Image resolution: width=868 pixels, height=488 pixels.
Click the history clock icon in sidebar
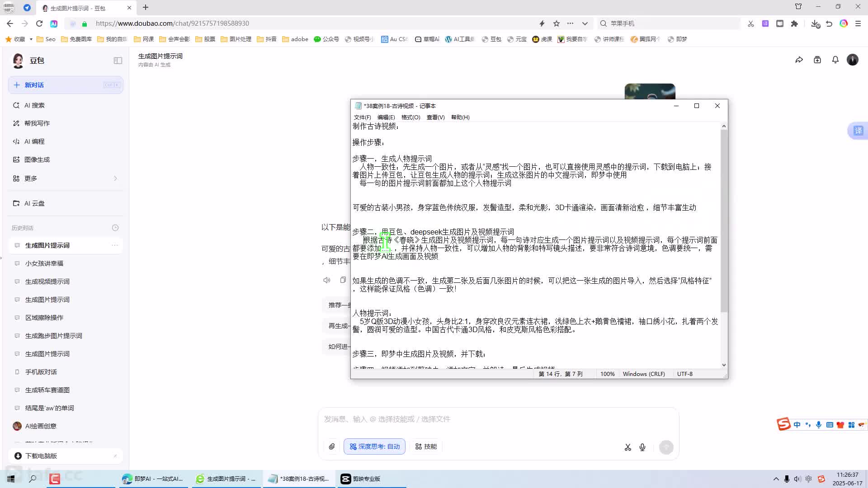[115, 228]
